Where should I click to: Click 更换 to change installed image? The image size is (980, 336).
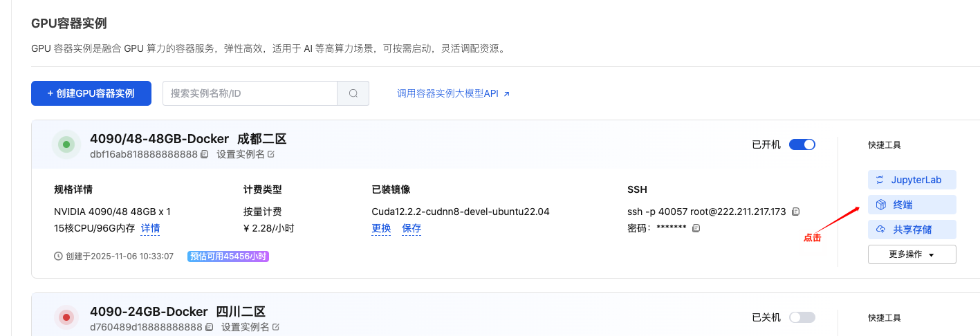(381, 228)
